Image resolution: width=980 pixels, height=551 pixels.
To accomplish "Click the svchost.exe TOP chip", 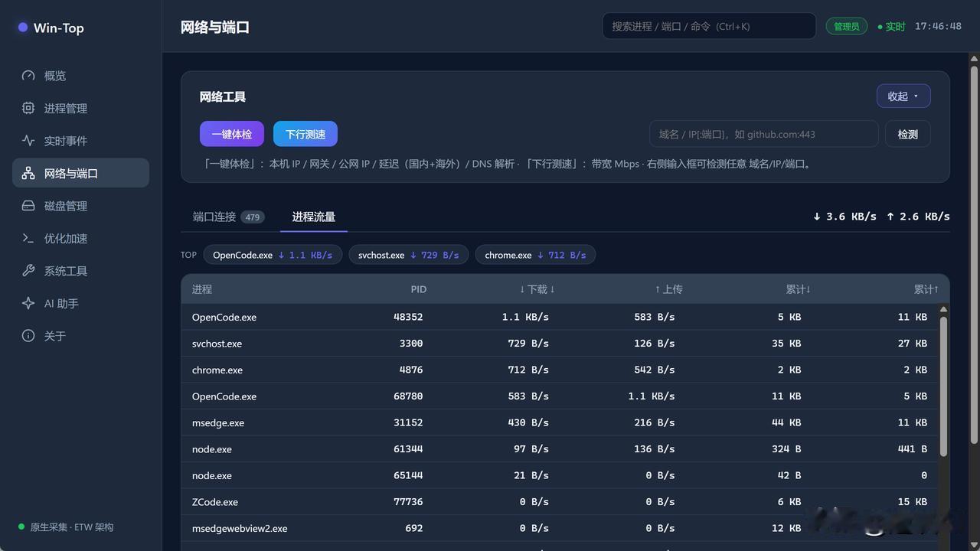I will [x=408, y=255].
